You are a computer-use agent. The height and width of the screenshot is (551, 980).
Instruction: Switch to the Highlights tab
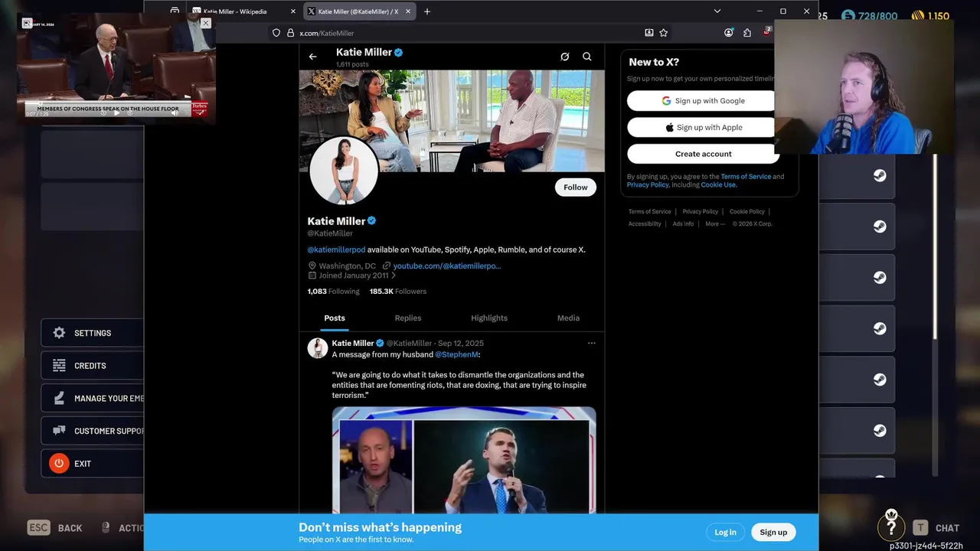[489, 318]
